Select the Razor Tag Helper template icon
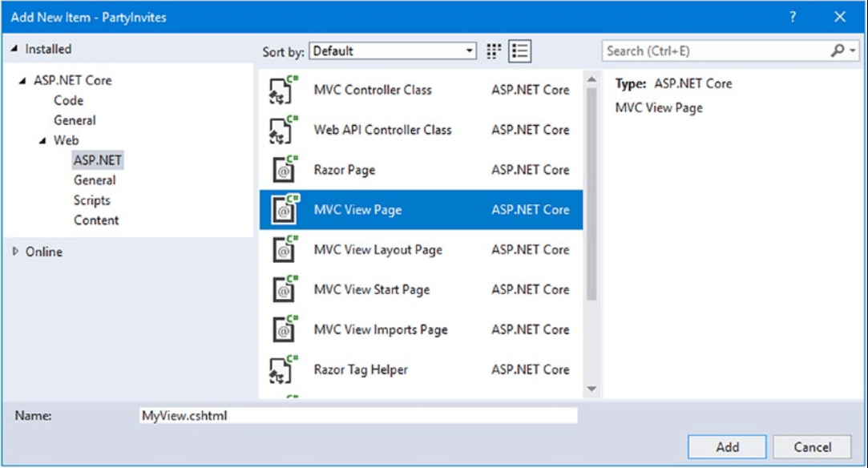Viewport: 868px width, 468px height. 283,369
